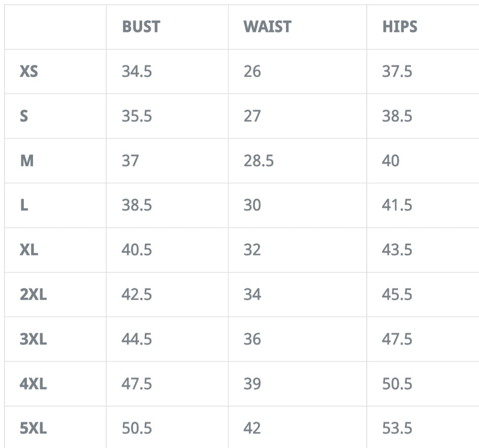Screen dimensions: 479x448
Task: Click the 2XL bust value 42.5
Action: (x=136, y=295)
